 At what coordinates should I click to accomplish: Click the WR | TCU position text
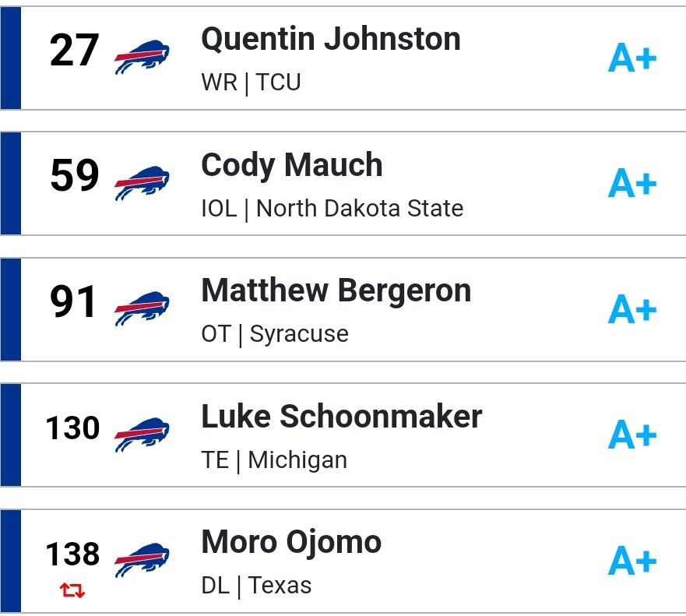(252, 83)
